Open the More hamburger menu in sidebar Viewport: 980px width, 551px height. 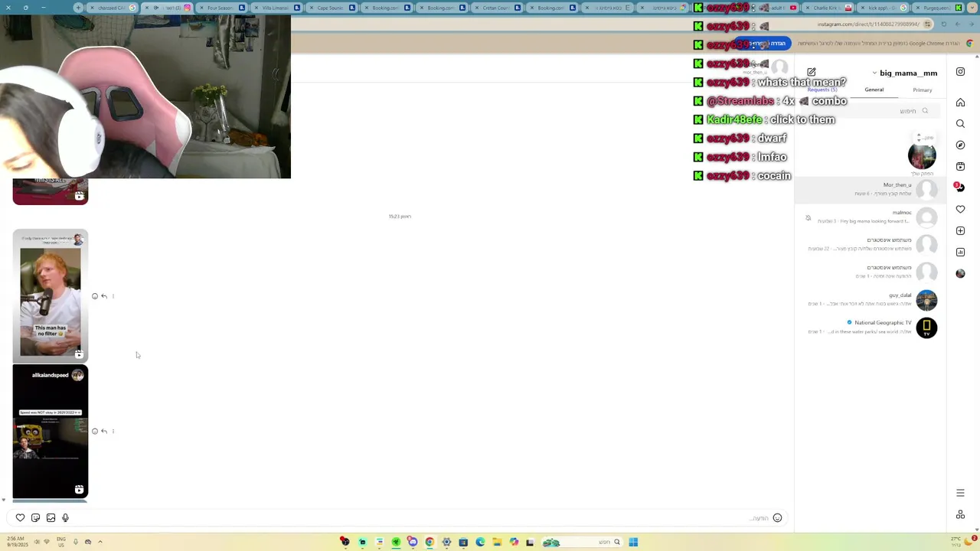[960, 493]
